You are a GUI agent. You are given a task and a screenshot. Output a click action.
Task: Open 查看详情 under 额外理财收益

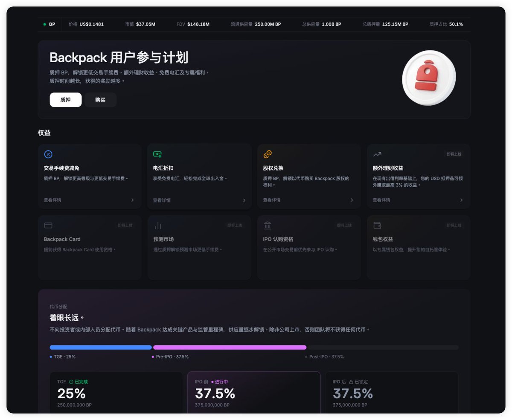pyautogui.click(x=381, y=200)
